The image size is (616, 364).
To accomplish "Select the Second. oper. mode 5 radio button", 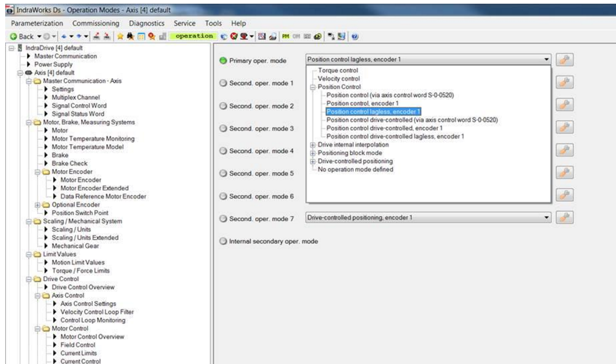I will point(223,173).
